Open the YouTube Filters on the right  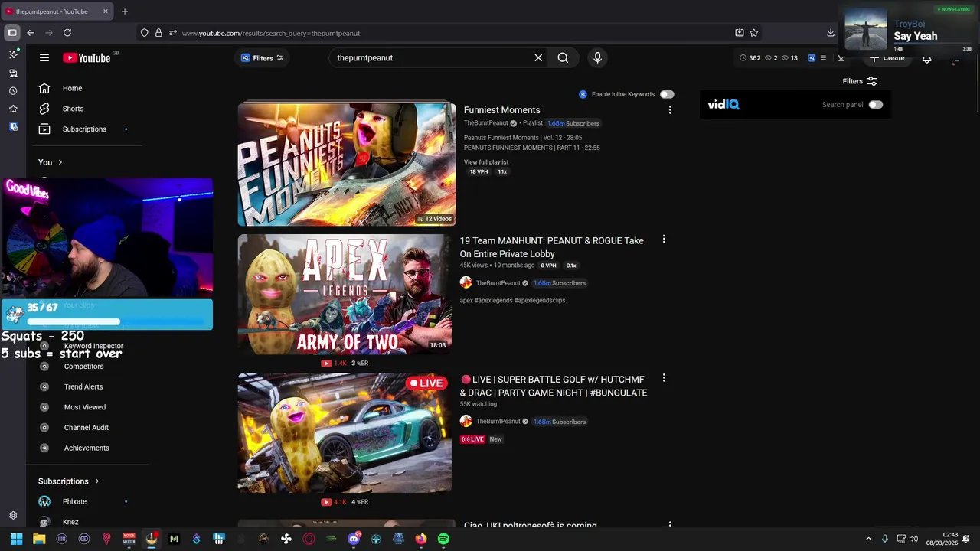[860, 81]
